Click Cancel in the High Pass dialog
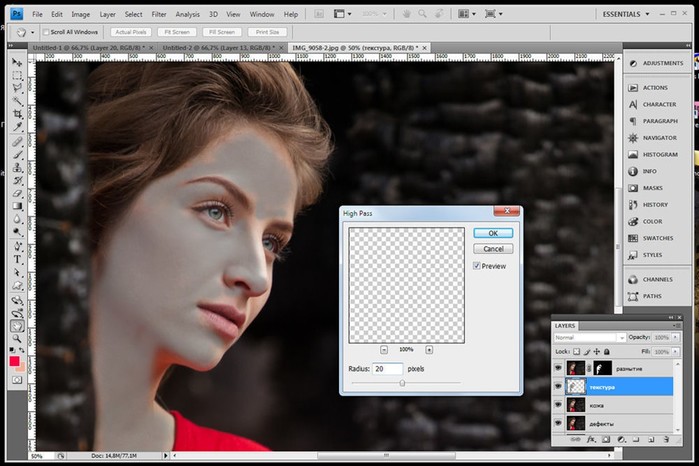 pyautogui.click(x=492, y=249)
